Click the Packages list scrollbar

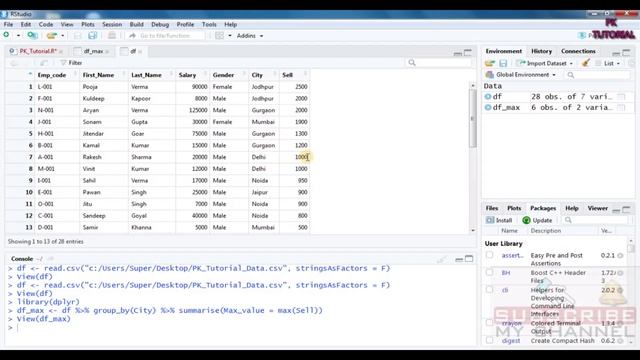pyautogui.click(x=631, y=248)
